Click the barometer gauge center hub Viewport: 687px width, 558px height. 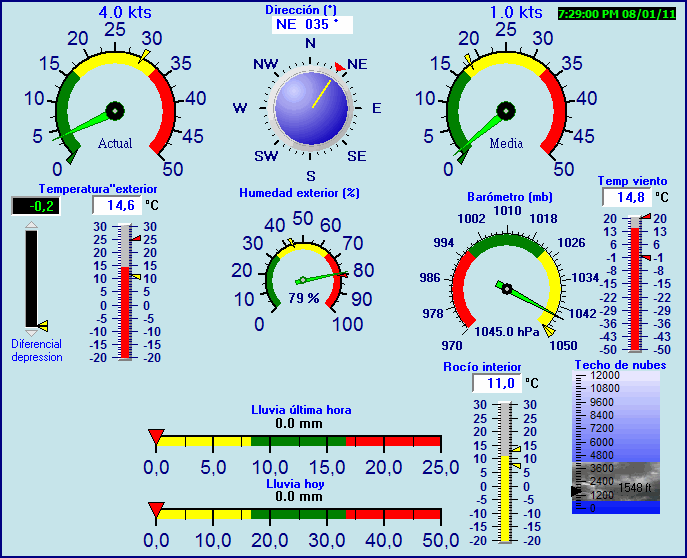click(x=507, y=290)
